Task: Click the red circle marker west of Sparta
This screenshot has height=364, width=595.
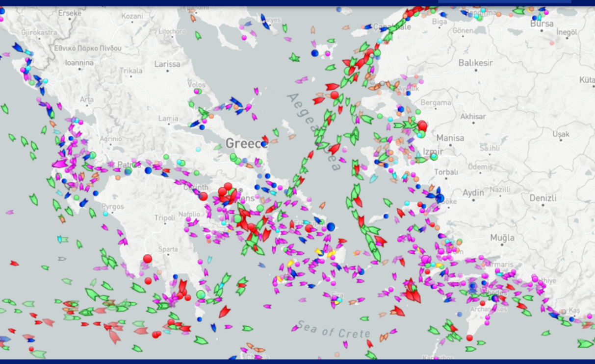Action: point(148,259)
